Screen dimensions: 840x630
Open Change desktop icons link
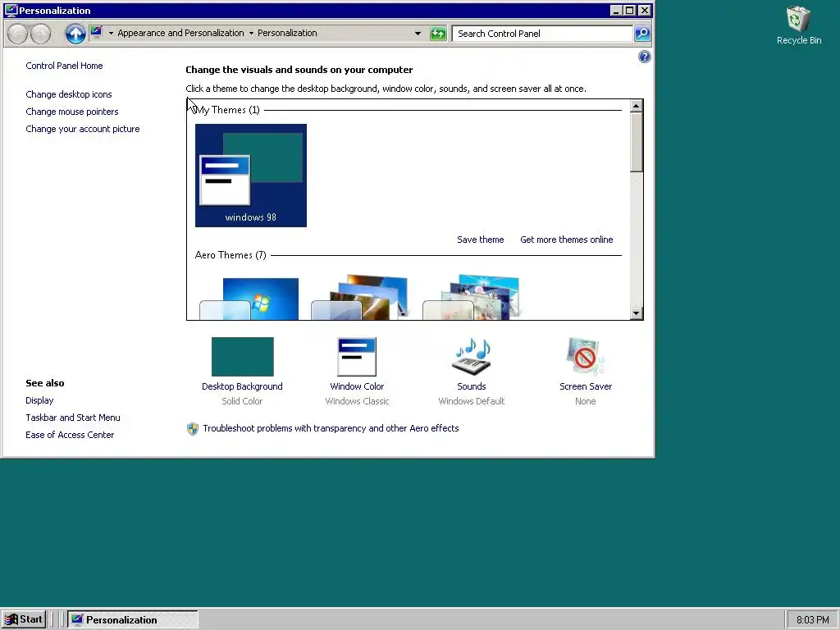pos(69,94)
